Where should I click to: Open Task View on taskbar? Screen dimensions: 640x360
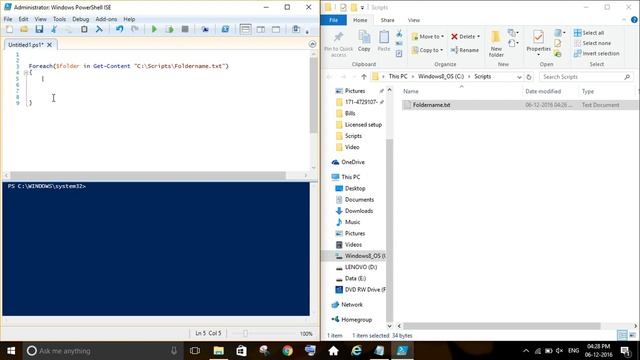(x=195, y=351)
